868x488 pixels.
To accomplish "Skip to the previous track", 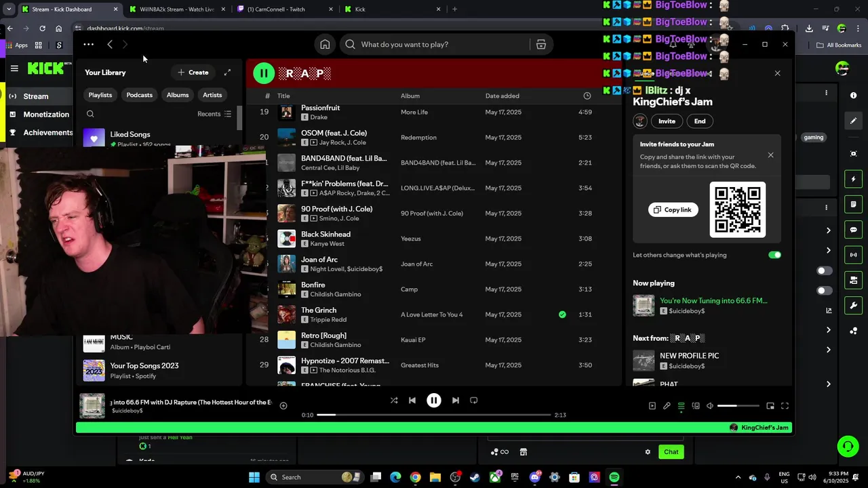I will click(x=412, y=401).
